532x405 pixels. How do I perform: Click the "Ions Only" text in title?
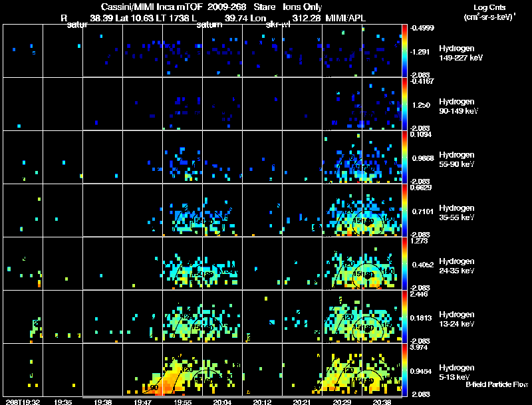tap(302, 7)
